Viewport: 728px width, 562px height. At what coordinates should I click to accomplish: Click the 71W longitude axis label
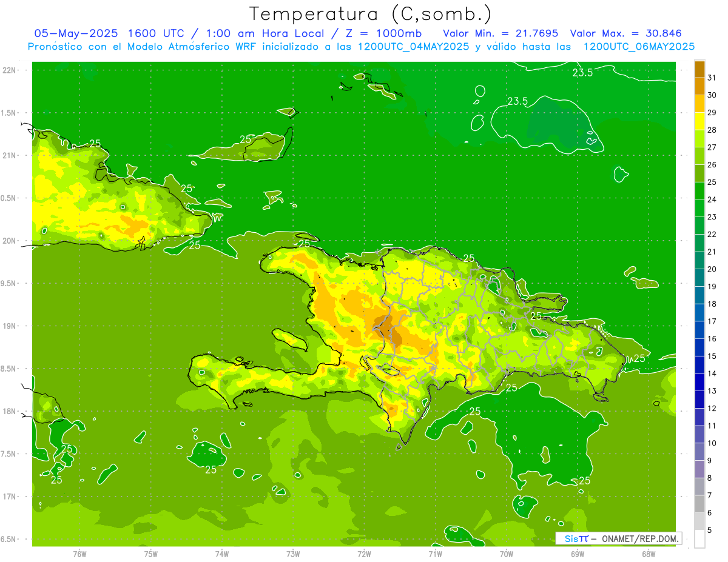pos(435,554)
